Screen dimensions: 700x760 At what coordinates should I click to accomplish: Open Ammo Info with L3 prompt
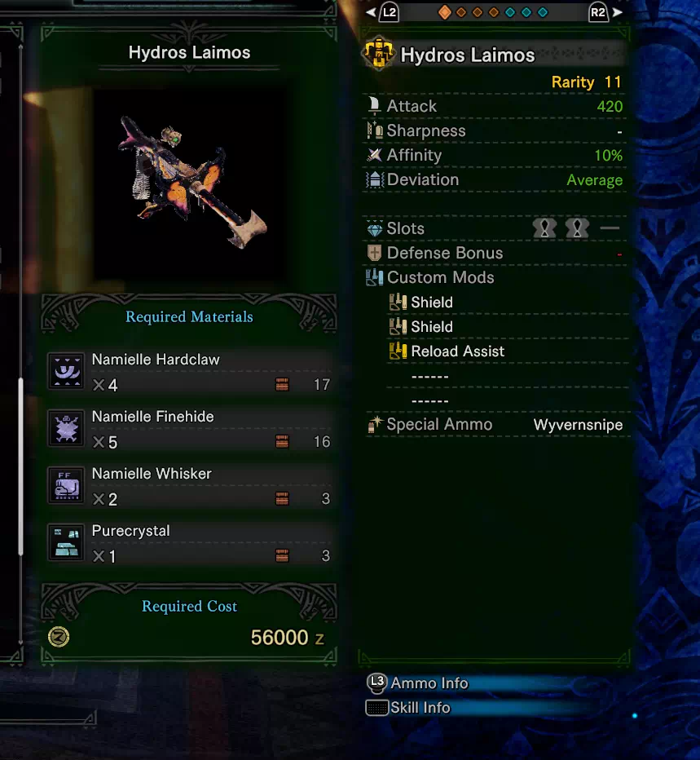coord(417,683)
